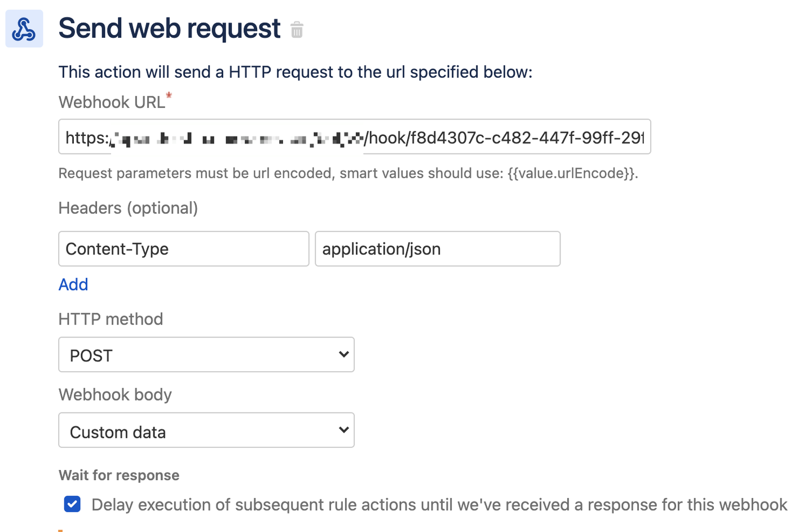Enable waiting for the webhook response
This screenshot has width=812, height=532.
72,504
